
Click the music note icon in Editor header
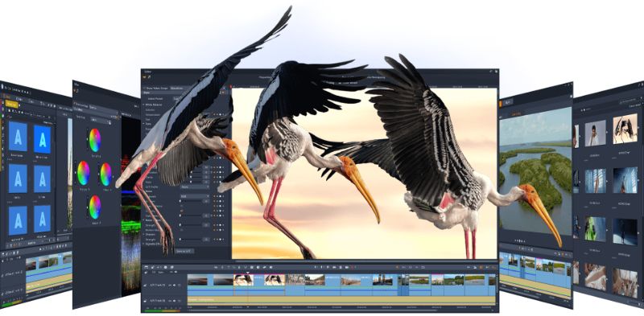tap(150, 76)
